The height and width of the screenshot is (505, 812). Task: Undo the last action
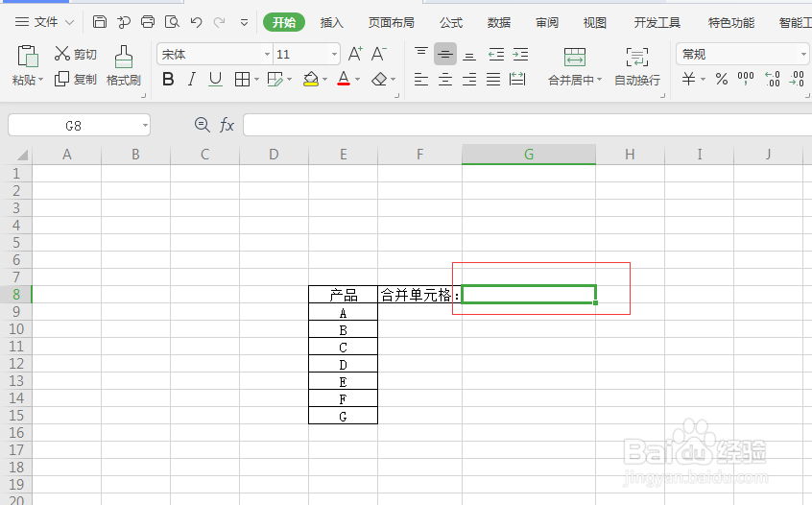tap(196, 22)
